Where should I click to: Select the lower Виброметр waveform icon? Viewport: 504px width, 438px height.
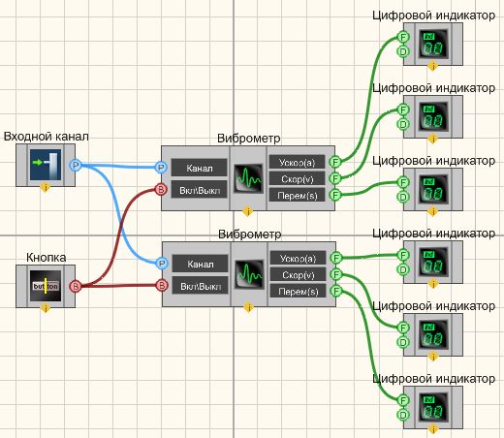coord(249,274)
